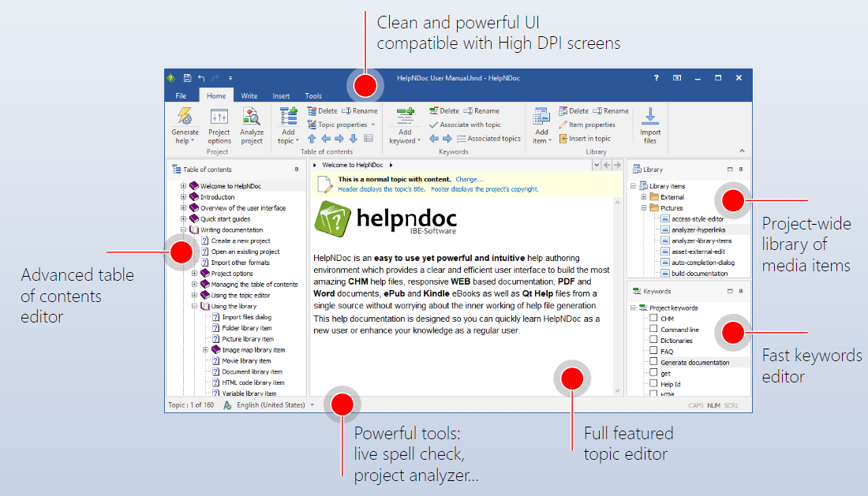
Task: Click Rename in the Table of contents group
Action: pyautogui.click(x=360, y=111)
